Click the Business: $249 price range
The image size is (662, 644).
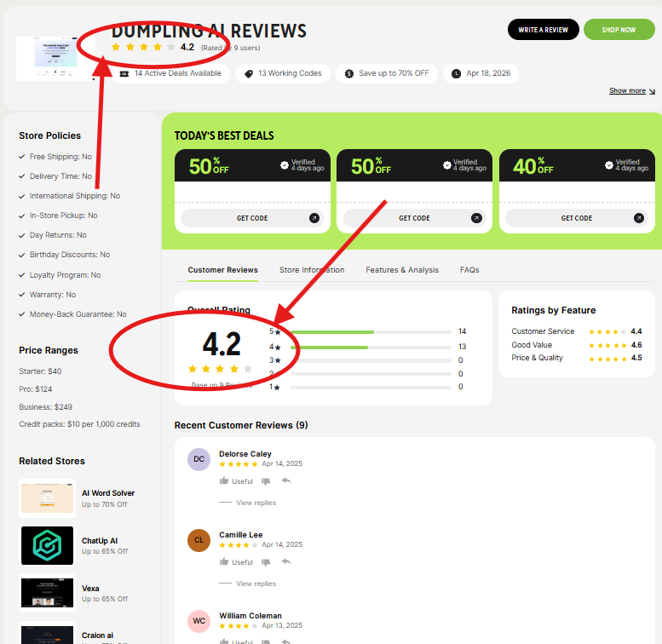pos(46,407)
